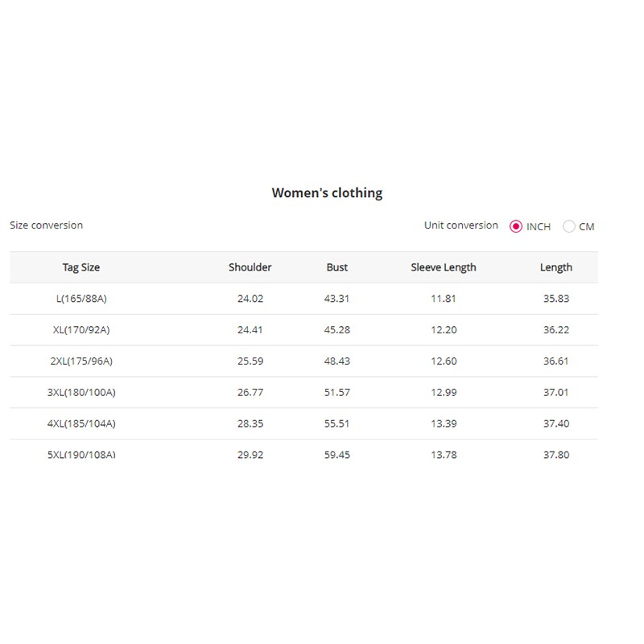The height and width of the screenshot is (644, 644).
Task: Select the XL(170/92A) size row
Action: (304, 330)
